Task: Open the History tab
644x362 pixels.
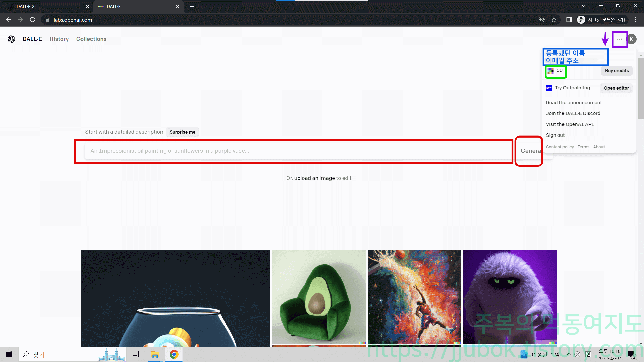Action: pos(59,39)
